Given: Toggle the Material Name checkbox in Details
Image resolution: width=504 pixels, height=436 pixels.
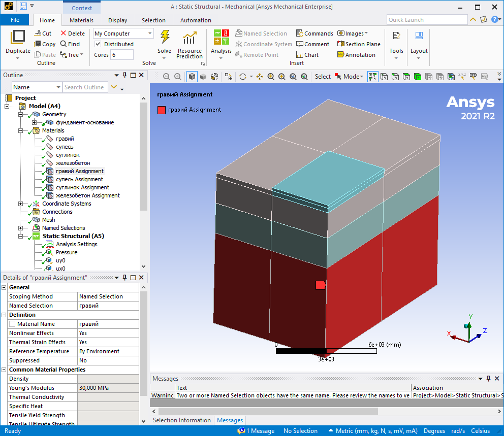Looking at the screenshot, I should click(12, 324).
